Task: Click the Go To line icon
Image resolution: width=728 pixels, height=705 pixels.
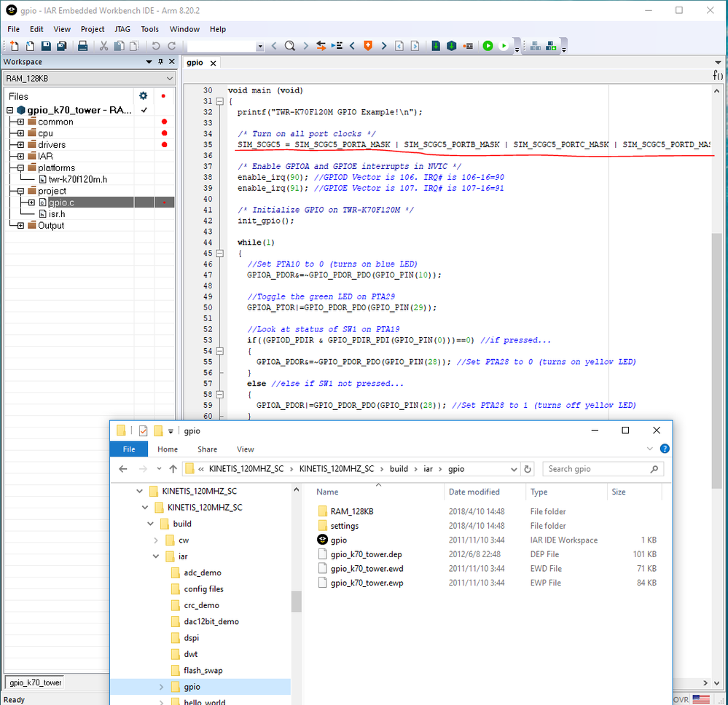Action: tap(337, 46)
